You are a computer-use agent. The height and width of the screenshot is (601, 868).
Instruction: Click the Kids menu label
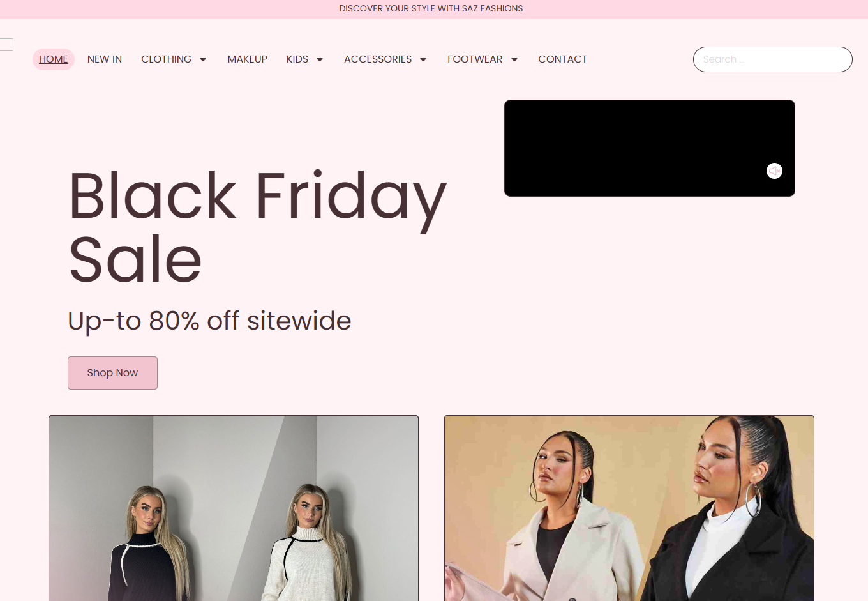297,59
